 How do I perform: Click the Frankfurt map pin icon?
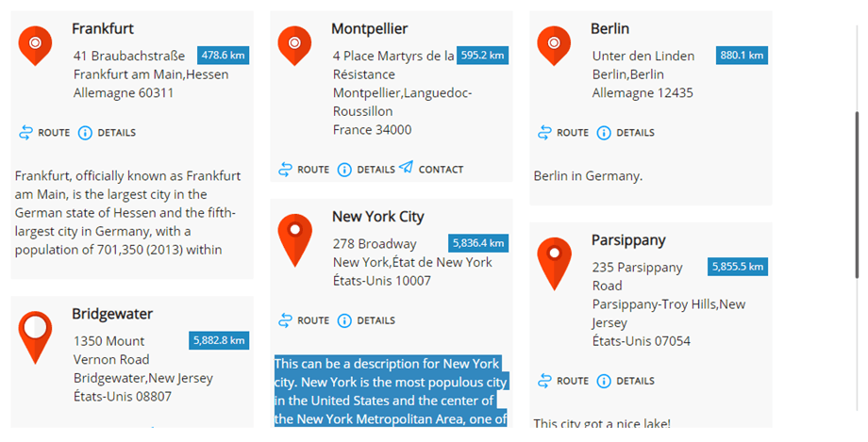36,44
